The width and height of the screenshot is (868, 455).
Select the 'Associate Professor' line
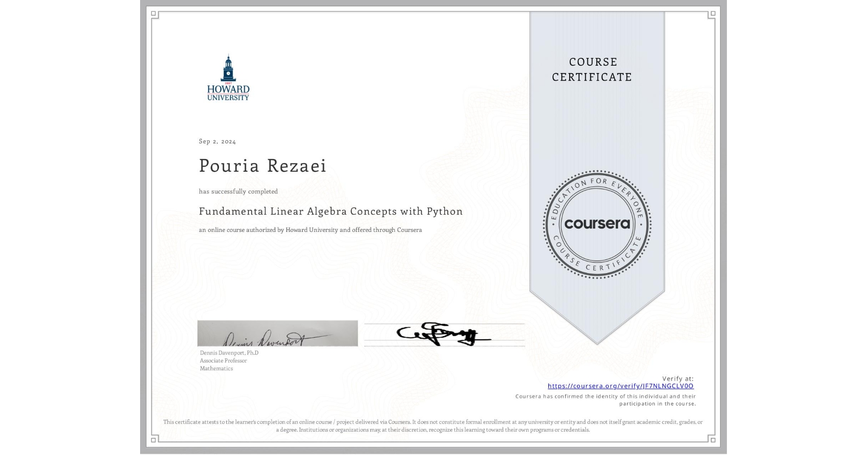click(223, 361)
